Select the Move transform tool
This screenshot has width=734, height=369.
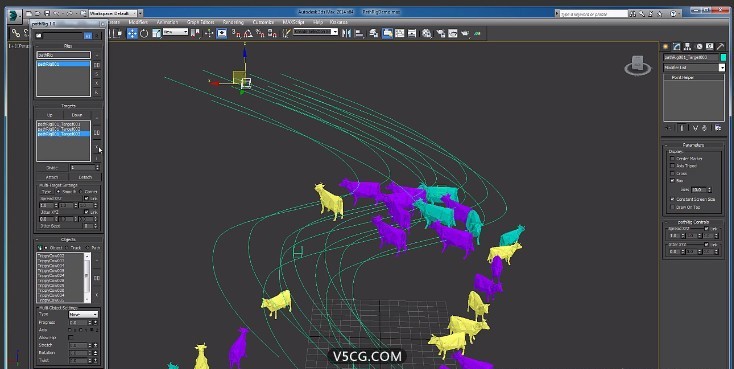point(132,33)
